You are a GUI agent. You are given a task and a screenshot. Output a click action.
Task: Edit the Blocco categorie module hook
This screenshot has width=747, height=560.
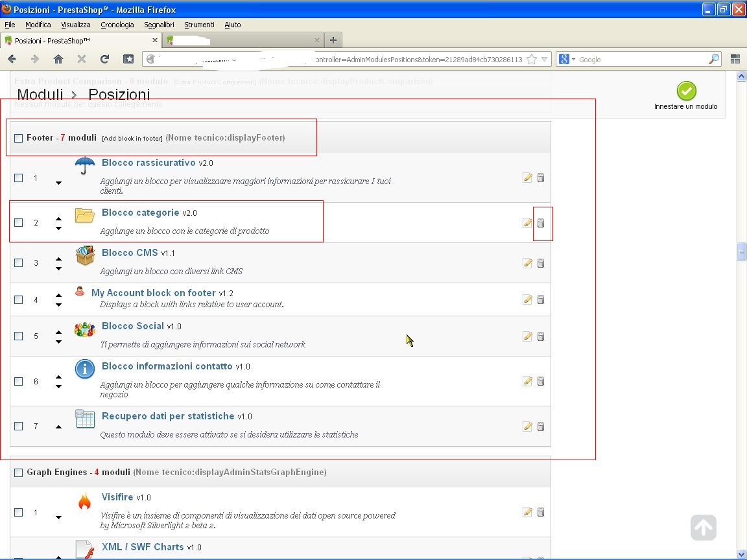point(527,223)
